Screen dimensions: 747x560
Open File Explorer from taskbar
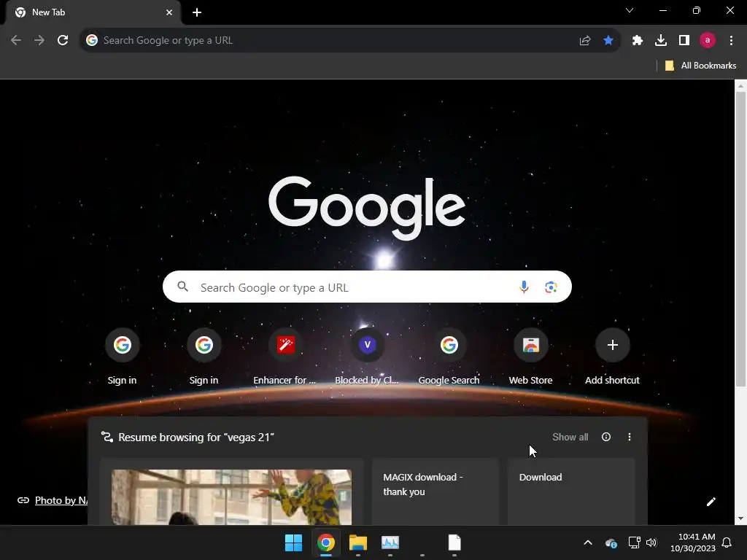(x=357, y=542)
